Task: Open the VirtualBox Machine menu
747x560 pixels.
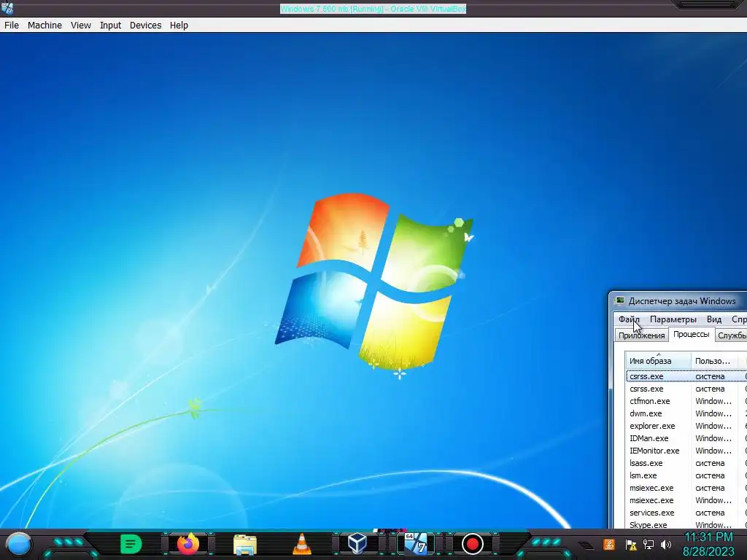Action: point(44,26)
